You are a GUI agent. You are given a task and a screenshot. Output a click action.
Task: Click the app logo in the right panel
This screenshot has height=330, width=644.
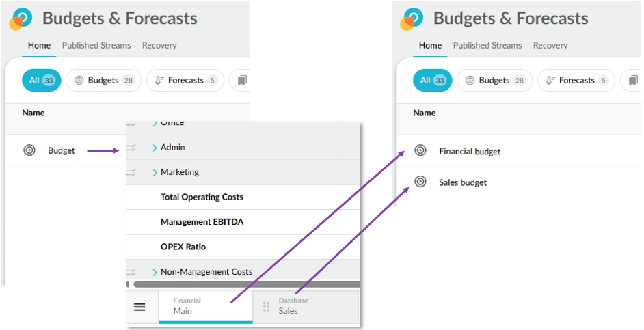click(x=412, y=18)
